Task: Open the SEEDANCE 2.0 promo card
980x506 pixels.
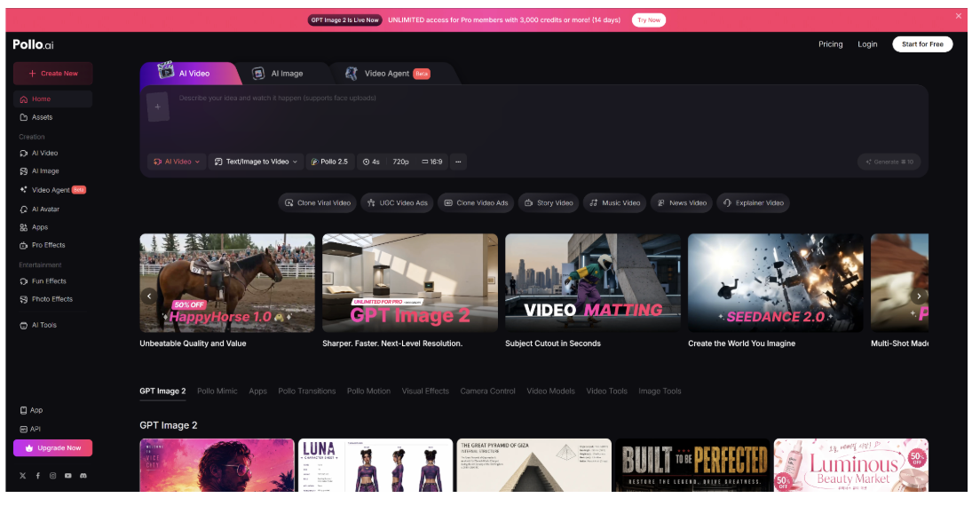Action: click(x=776, y=283)
